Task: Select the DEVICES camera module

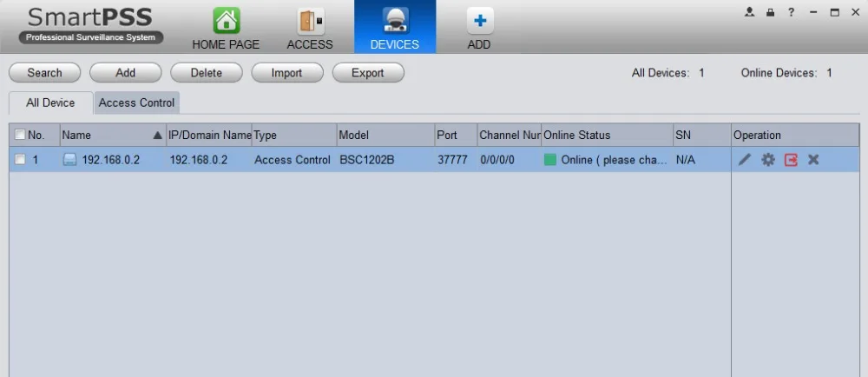Action: pyautogui.click(x=395, y=28)
